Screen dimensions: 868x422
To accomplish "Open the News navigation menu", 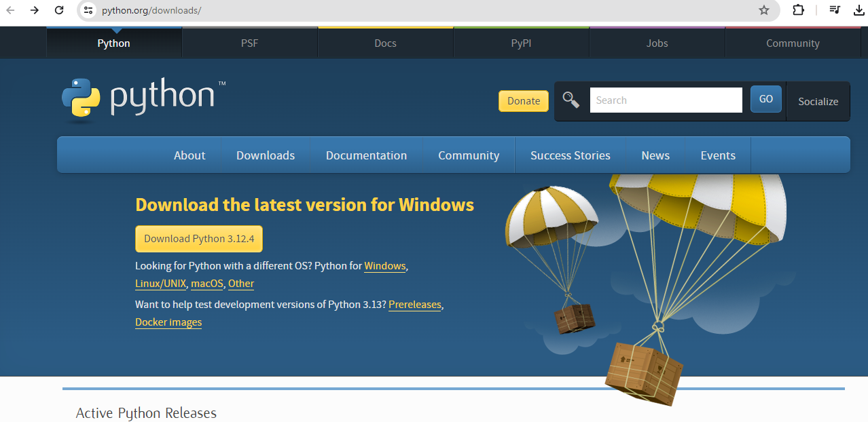I will (x=655, y=155).
